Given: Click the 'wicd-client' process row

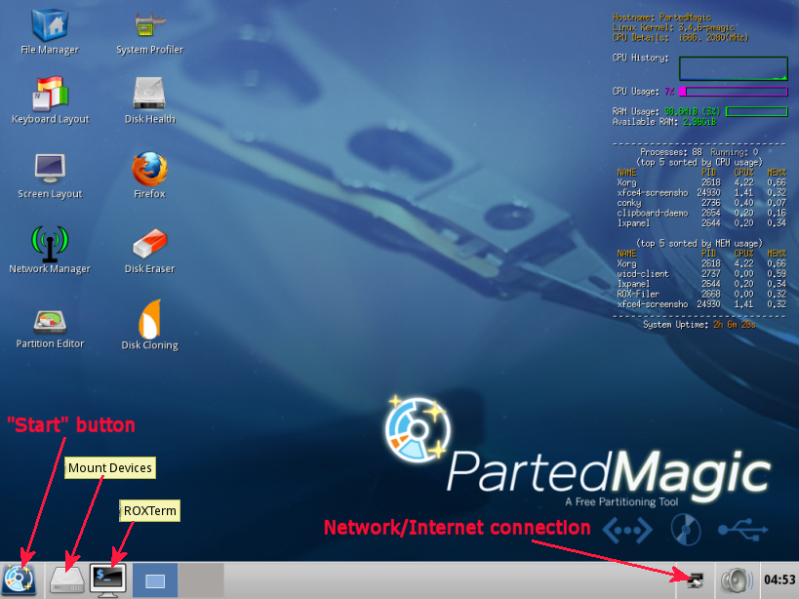Looking at the screenshot, I should tap(701, 274).
